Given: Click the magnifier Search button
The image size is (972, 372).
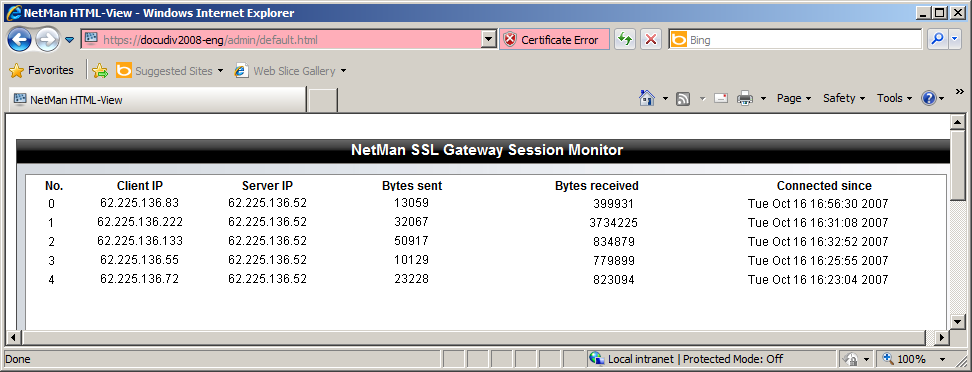Looking at the screenshot, I should pyautogui.click(x=937, y=40).
